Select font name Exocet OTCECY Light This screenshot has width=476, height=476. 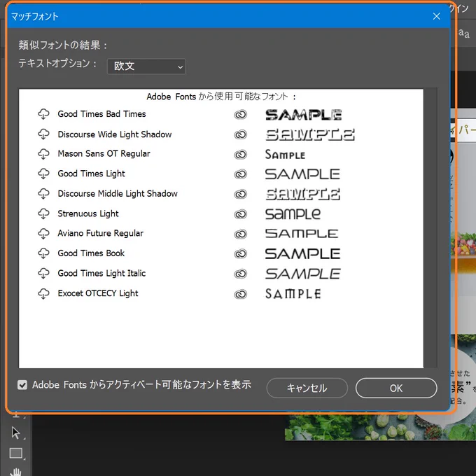[98, 293]
